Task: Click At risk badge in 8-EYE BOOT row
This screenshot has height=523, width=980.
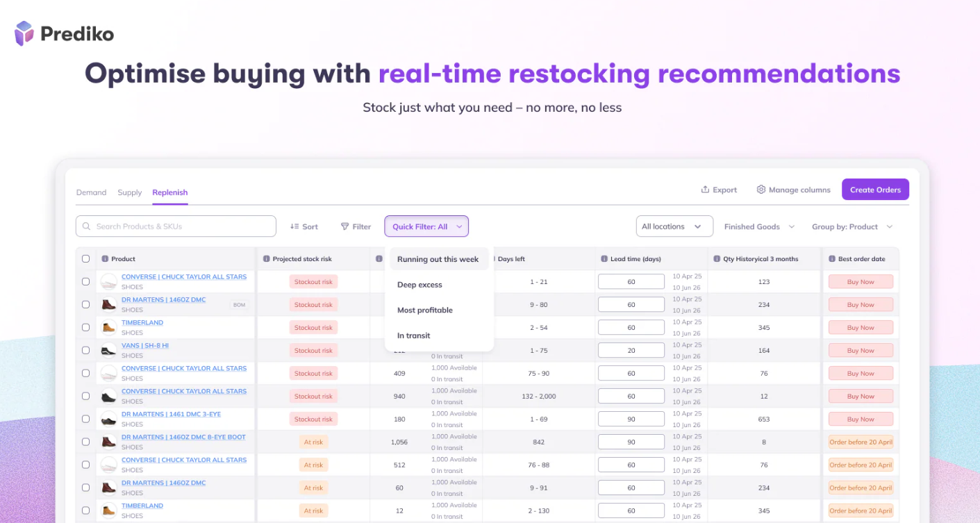Action: (x=313, y=442)
